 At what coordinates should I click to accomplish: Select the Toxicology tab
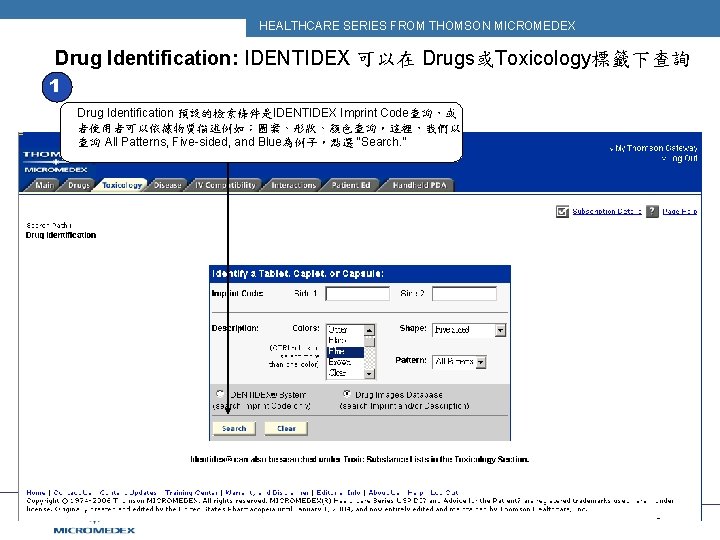click(122, 185)
